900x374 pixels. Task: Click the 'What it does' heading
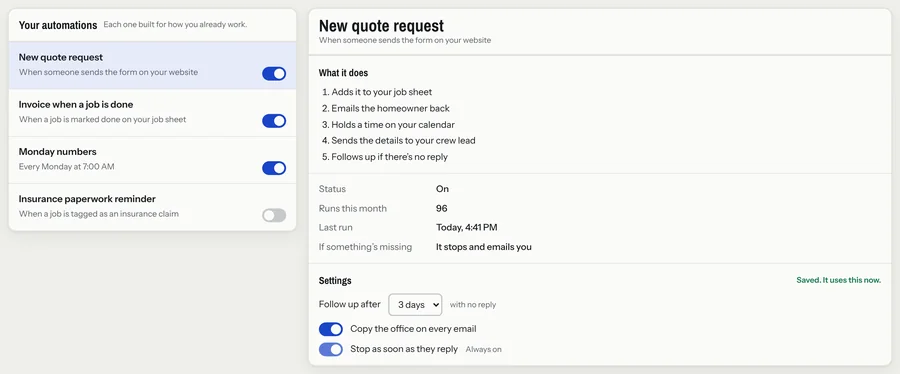[x=343, y=73]
